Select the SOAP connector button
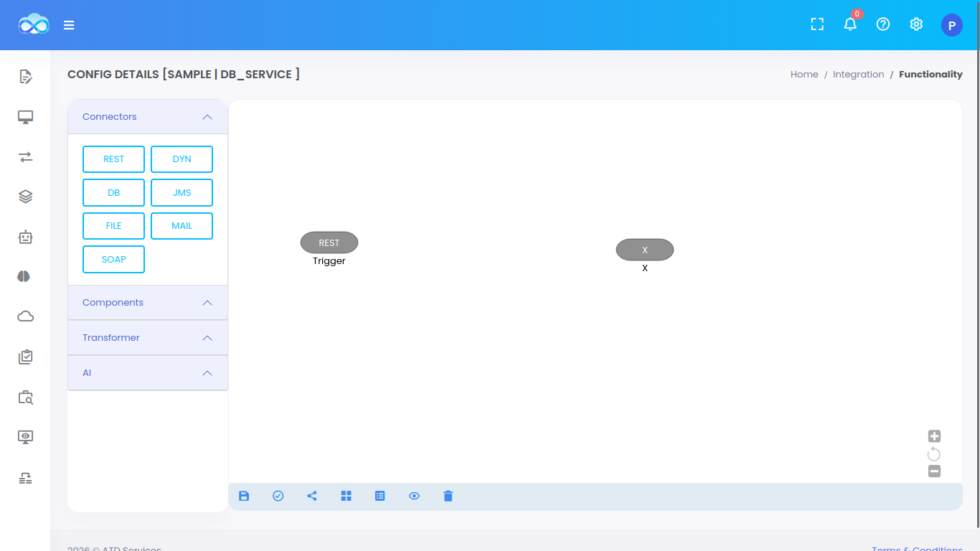The width and height of the screenshot is (980, 551). point(113,260)
